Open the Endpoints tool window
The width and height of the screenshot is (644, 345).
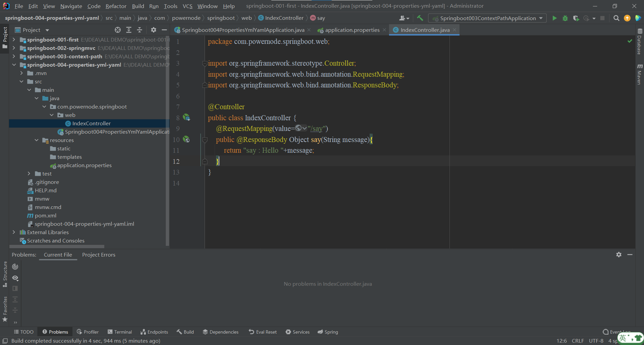click(154, 332)
